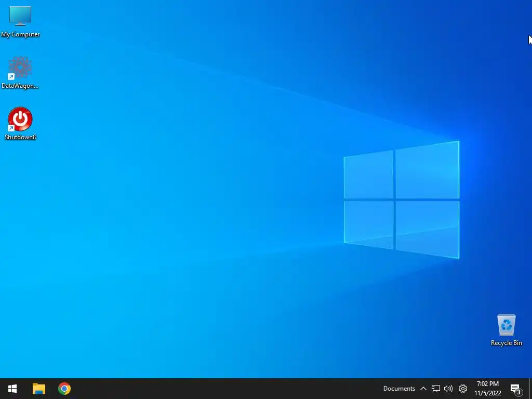Launch Google Chrome from the taskbar
Viewport: 532px width, 399px height.
(x=64, y=389)
